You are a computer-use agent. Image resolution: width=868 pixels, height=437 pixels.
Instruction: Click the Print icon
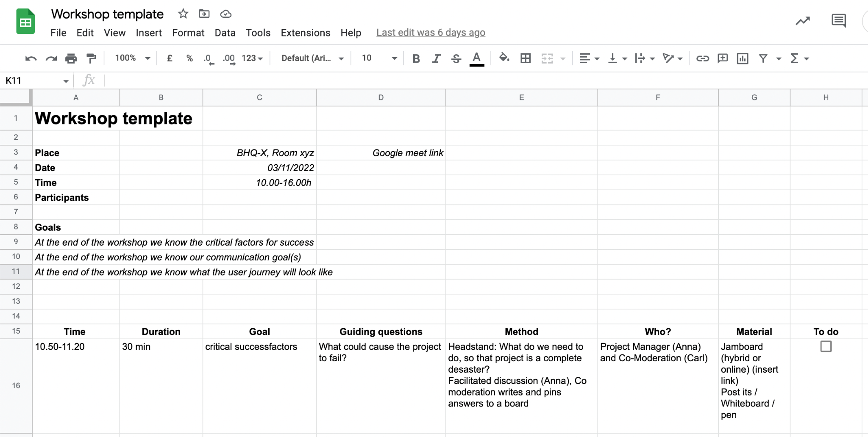[x=71, y=58]
